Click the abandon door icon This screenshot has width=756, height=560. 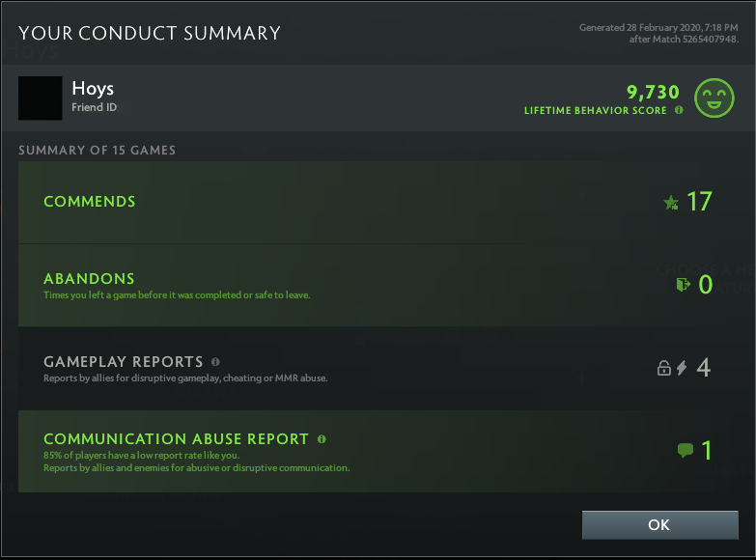pos(683,285)
